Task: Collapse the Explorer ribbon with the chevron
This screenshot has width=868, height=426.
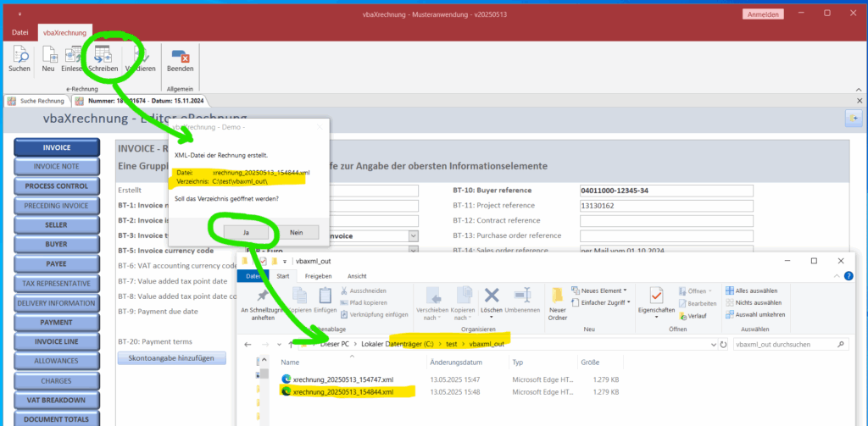Action: point(838,276)
